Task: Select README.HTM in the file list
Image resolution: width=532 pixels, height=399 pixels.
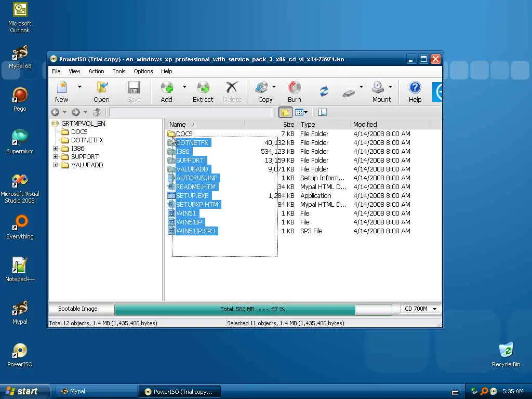Action: coord(195,187)
